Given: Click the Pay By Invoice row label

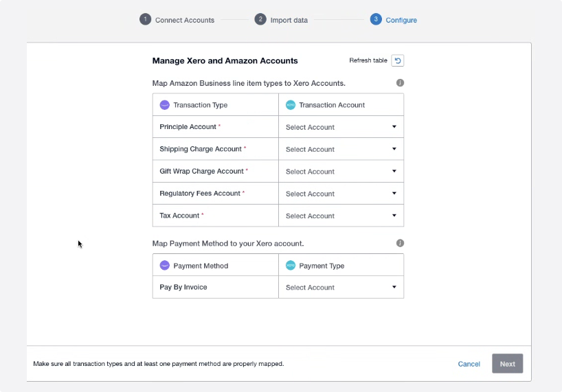Looking at the screenshot, I should tap(183, 288).
